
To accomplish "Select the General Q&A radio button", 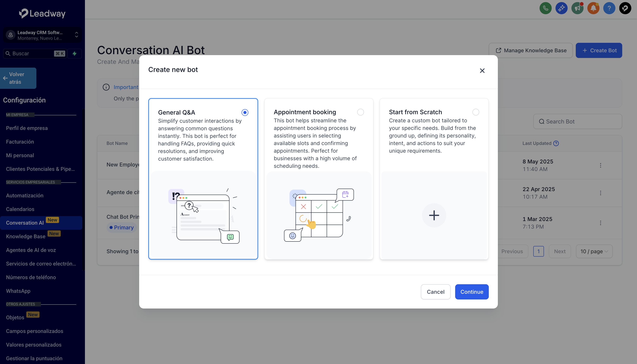I will [245, 112].
